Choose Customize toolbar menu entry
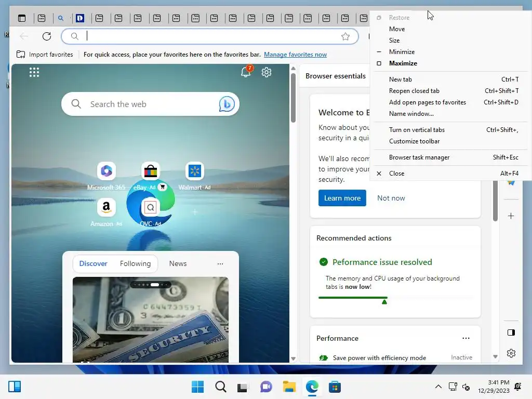The image size is (532, 399). (x=450, y=141)
